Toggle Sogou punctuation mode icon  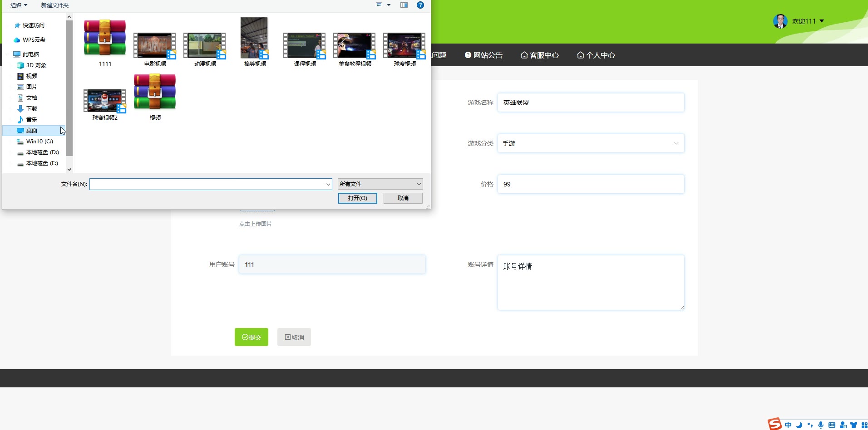810,425
